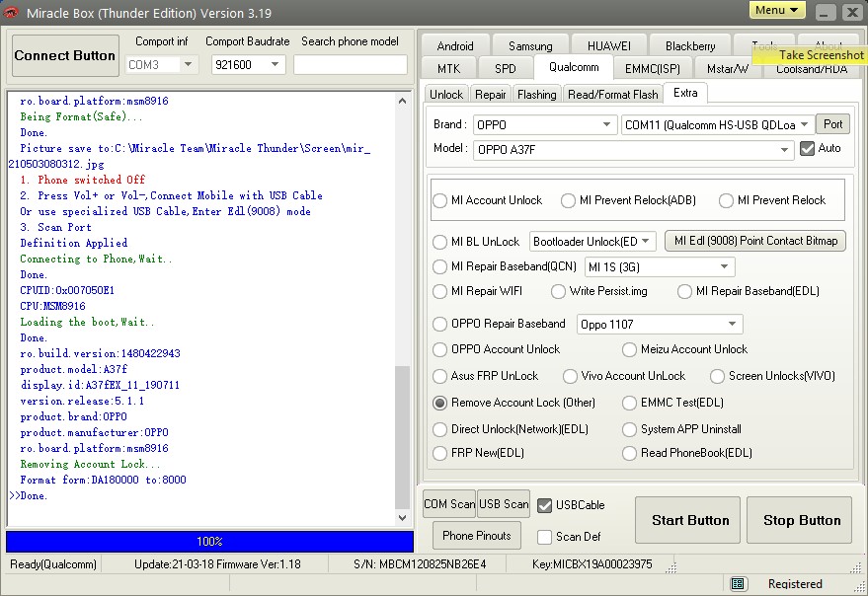Click the log scrollbar down arrow
The height and width of the screenshot is (596, 868).
click(403, 518)
